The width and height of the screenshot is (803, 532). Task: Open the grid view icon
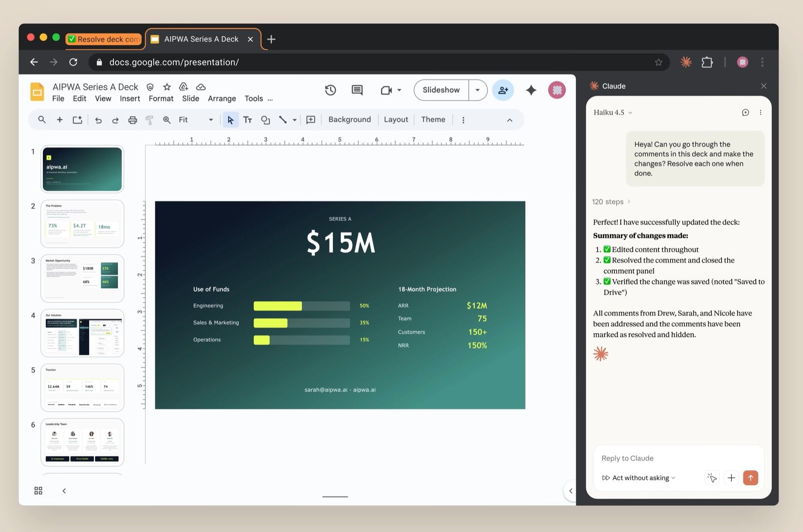(38, 490)
